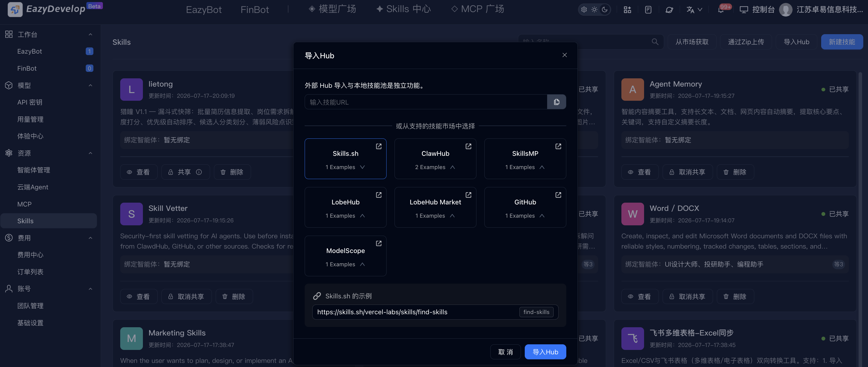Click find-skills tag in example
Screen dimensions: 868x367
(536, 312)
